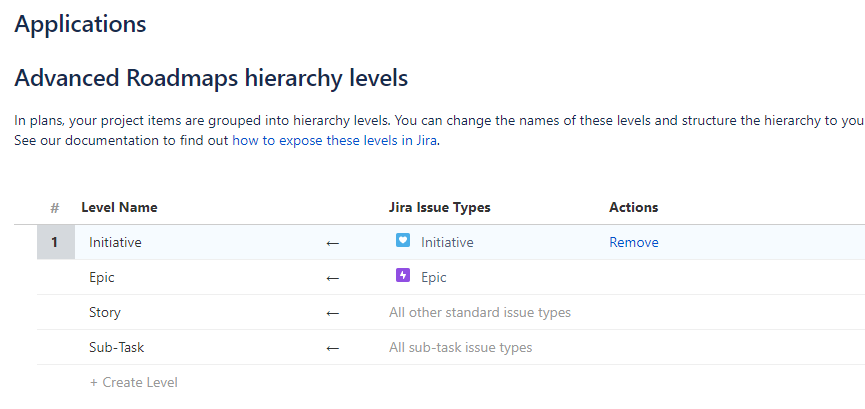Click the arrow in the Epic row
Viewport: 865px width, 409px height.
click(333, 277)
